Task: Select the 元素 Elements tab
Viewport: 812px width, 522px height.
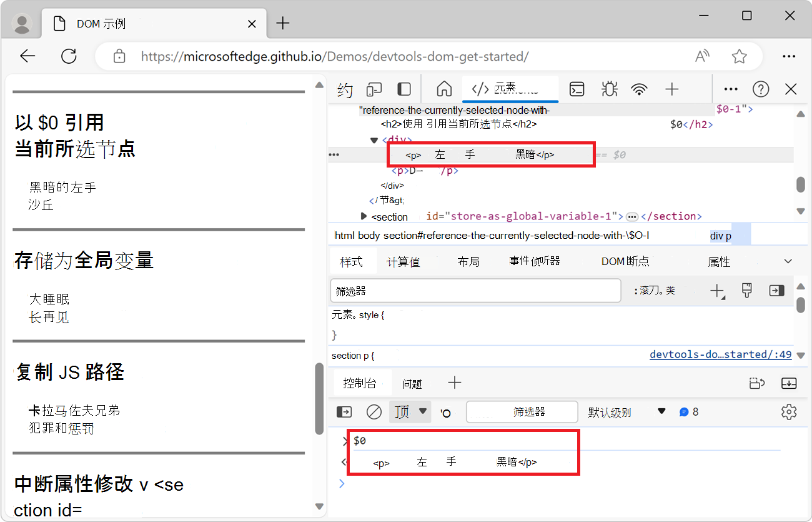Action: 510,89
